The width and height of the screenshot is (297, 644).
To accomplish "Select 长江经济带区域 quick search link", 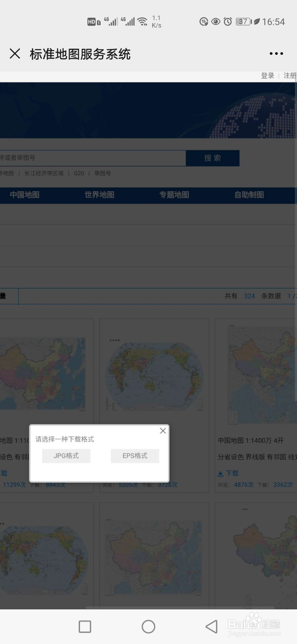I will [x=44, y=173].
